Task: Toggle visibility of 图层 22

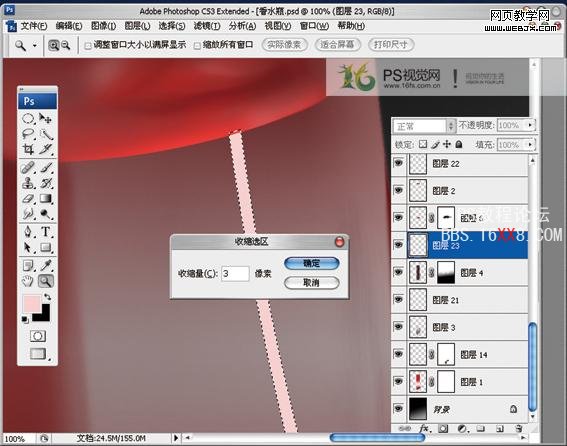Action: 398,163
